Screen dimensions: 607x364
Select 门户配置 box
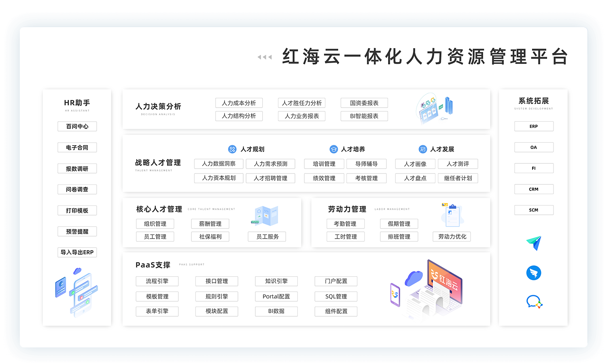click(336, 281)
